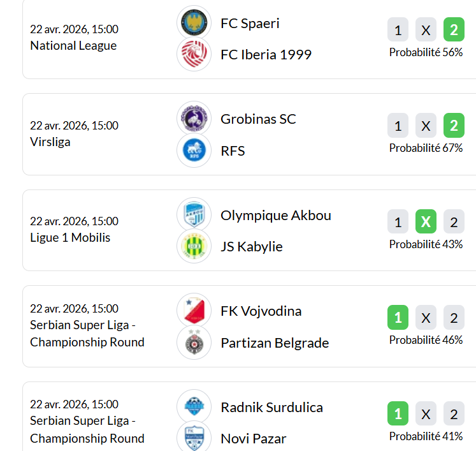Select outcome 1 for FC Spaeri match

point(398,30)
